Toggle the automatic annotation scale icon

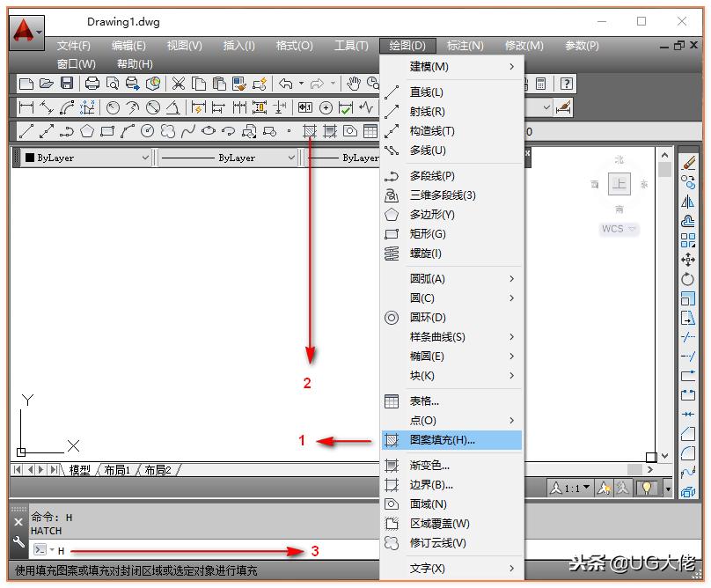(622, 487)
